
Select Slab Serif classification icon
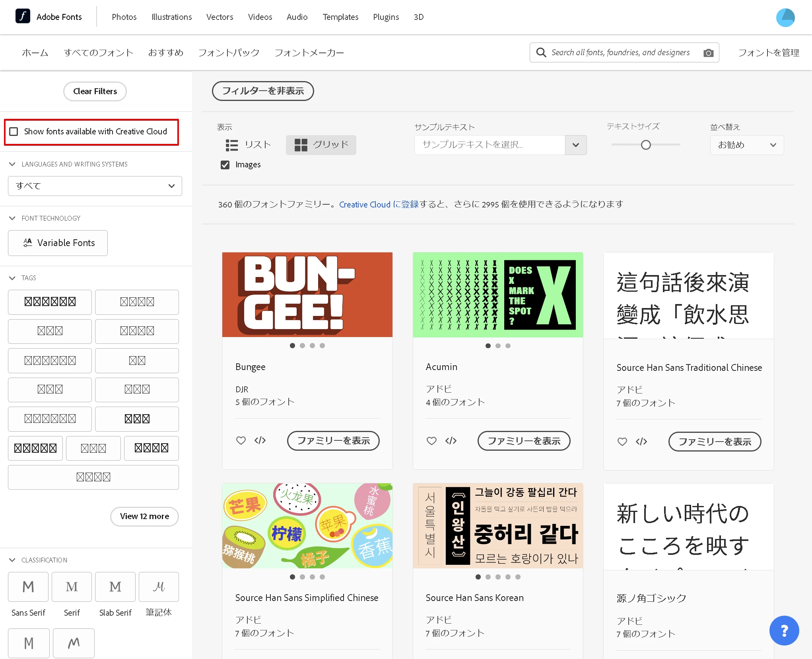(x=115, y=587)
